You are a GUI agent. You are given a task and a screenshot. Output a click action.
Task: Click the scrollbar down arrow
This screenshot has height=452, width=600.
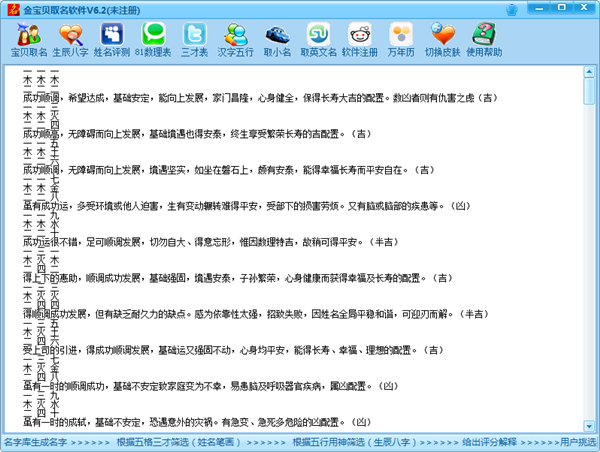point(589,426)
